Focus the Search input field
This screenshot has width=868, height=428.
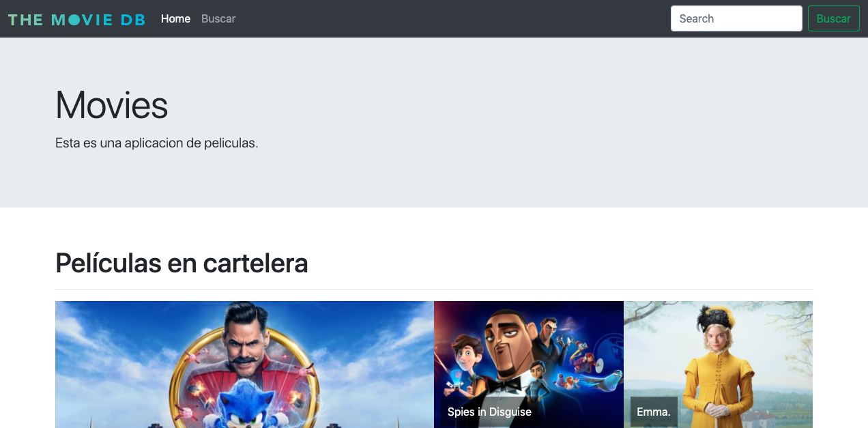click(x=736, y=18)
